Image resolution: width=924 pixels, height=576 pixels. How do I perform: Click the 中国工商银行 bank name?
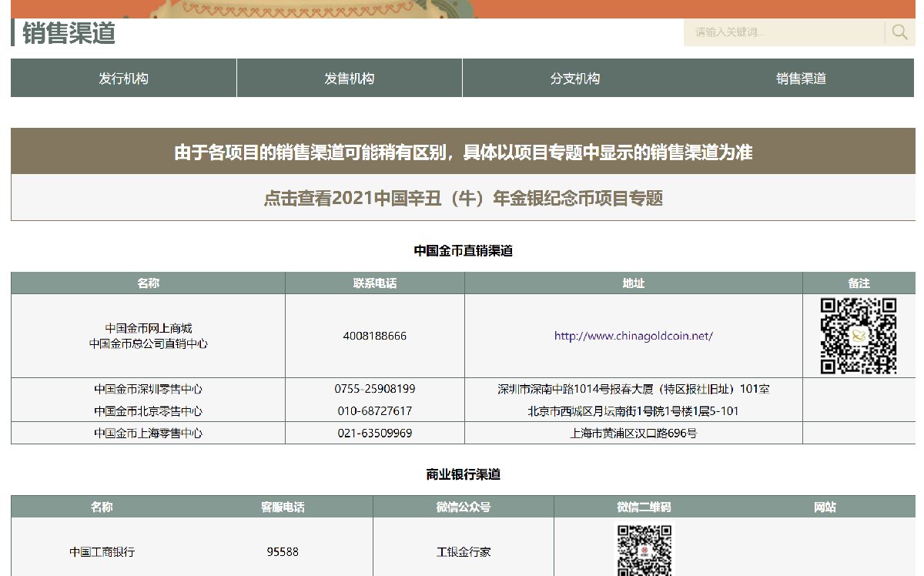102,552
